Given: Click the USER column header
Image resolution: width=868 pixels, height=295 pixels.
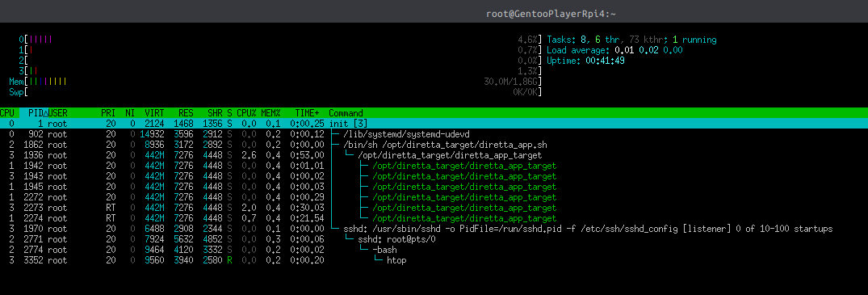Looking at the screenshot, I should click(x=57, y=112).
